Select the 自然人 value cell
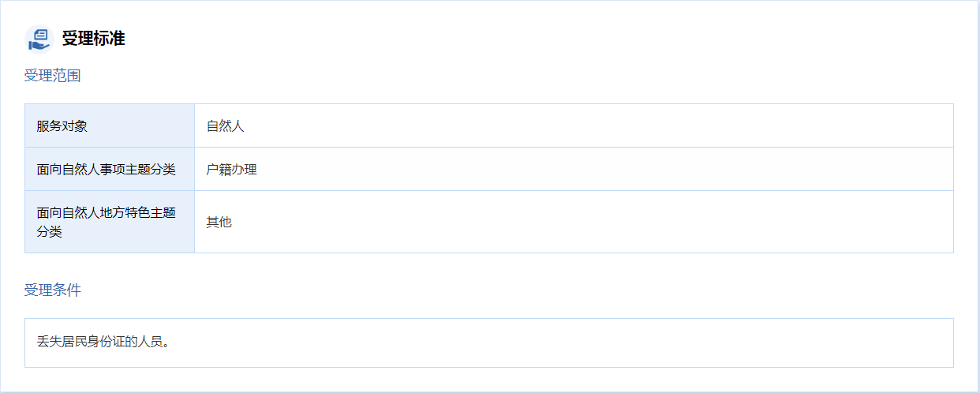980x393 pixels. pos(574,125)
